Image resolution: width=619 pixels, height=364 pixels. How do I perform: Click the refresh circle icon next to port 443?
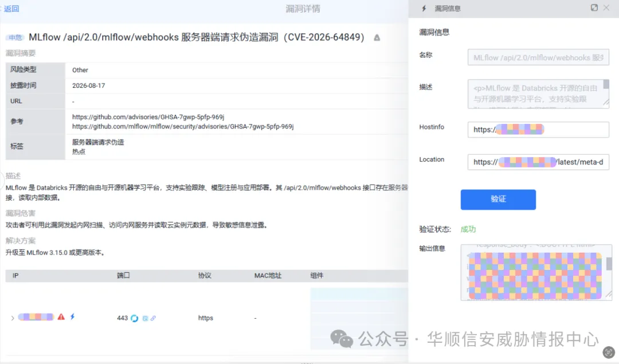[134, 318]
